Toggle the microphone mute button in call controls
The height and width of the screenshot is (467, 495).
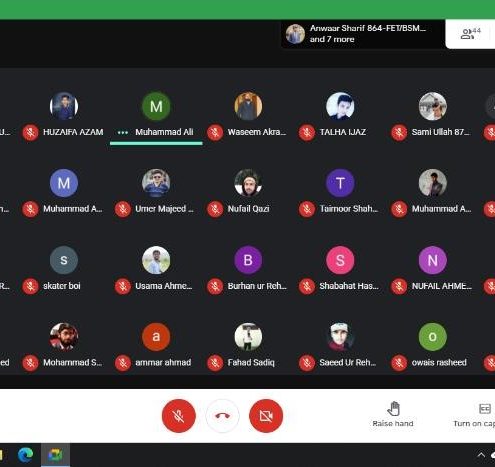(179, 416)
